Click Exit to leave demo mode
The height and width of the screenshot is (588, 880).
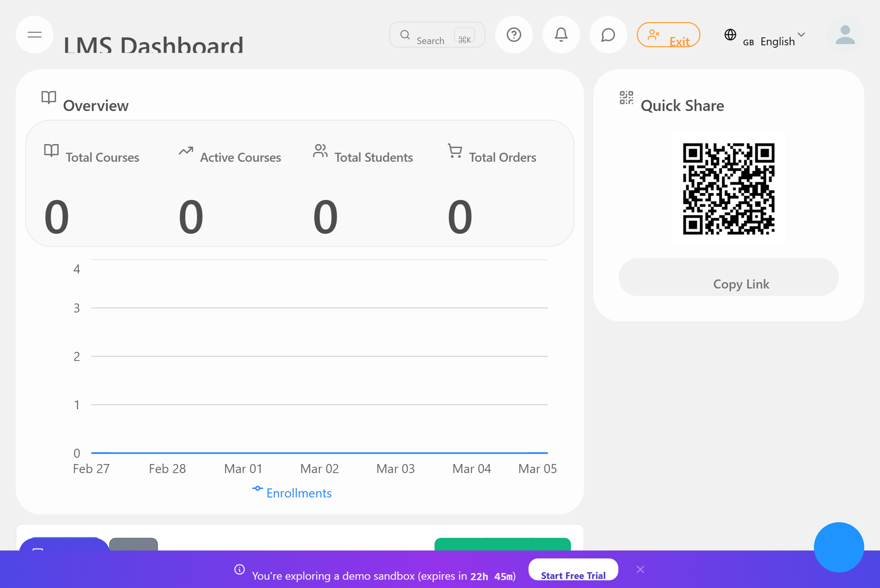[668, 35]
